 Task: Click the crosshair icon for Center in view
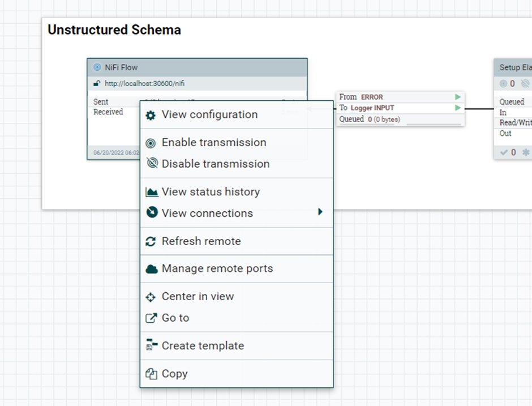click(151, 297)
